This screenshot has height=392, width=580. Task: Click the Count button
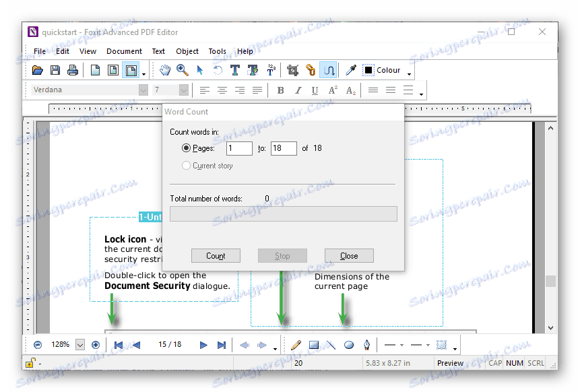[216, 255]
